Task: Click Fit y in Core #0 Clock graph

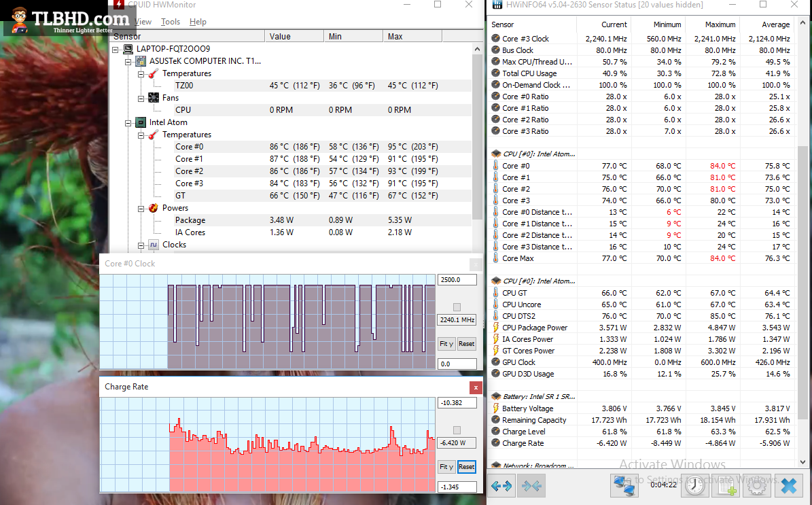Action: (x=446, y=344)
